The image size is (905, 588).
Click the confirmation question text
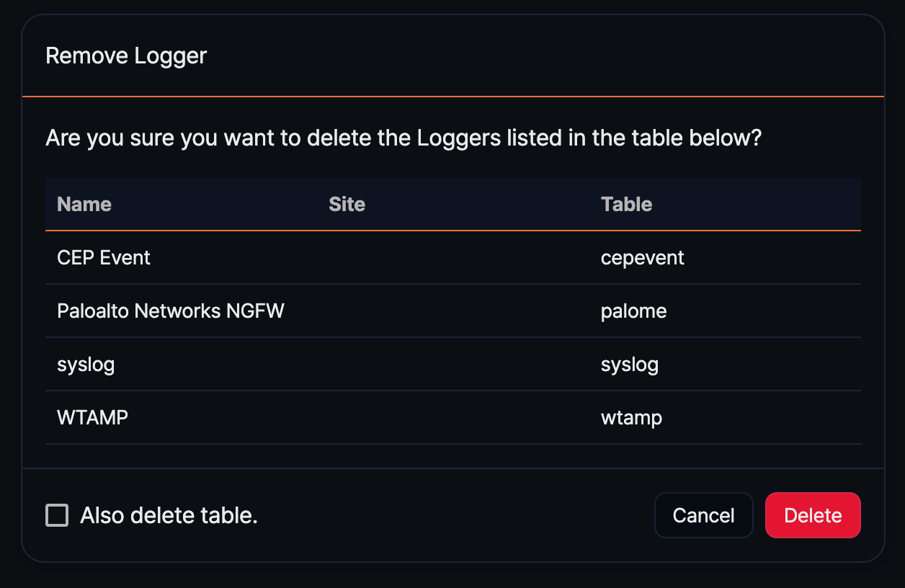404,138
